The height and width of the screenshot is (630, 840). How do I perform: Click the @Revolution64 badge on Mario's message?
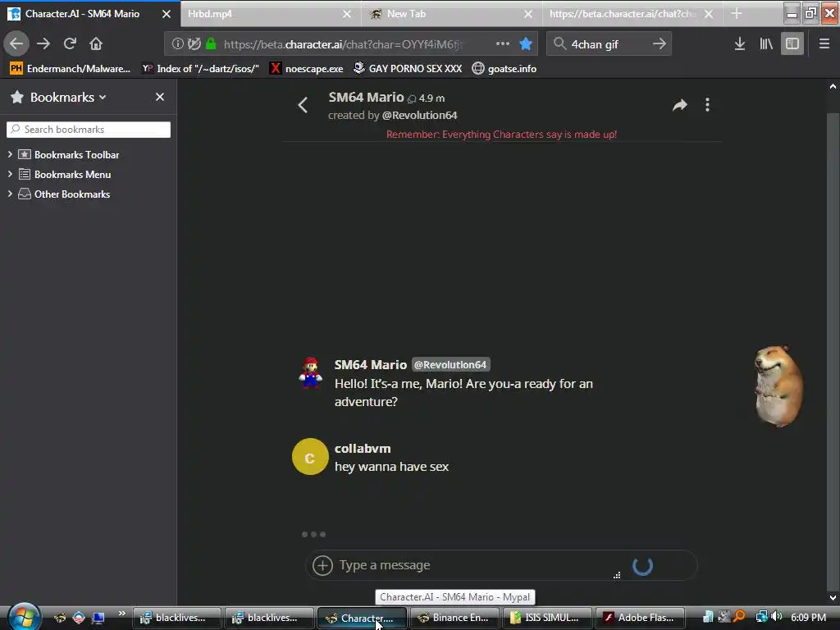(x=450, y=365)
